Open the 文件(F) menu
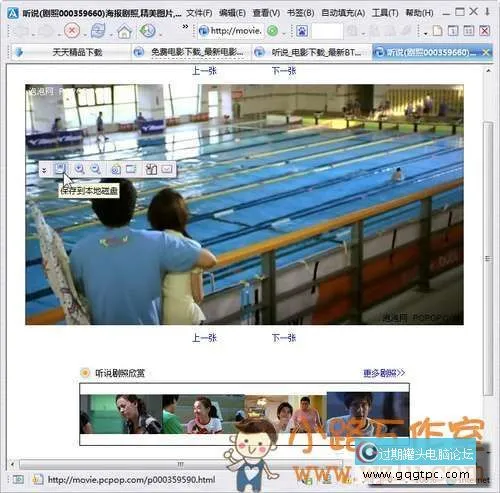 point(199,13)
